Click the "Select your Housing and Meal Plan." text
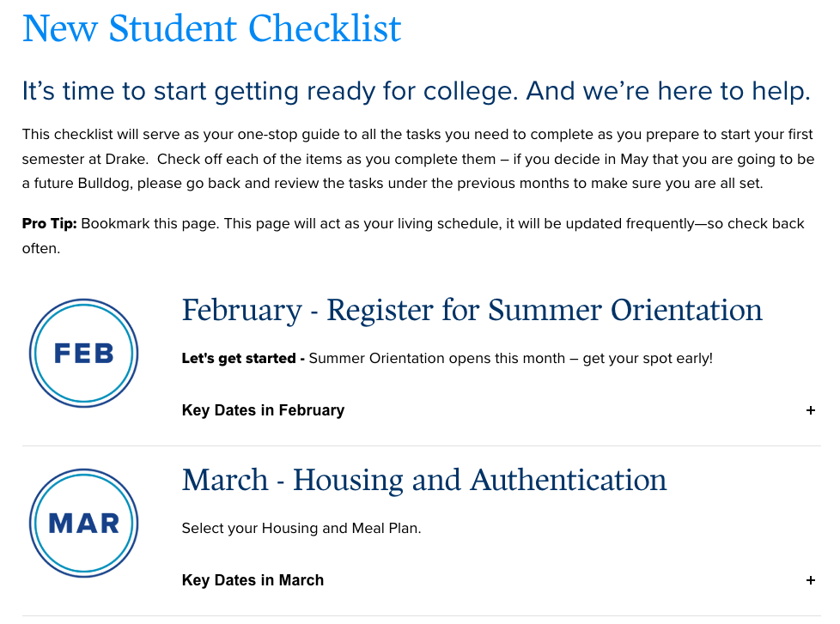This screenshot has height=624, width=840. (x=301, y=528)
